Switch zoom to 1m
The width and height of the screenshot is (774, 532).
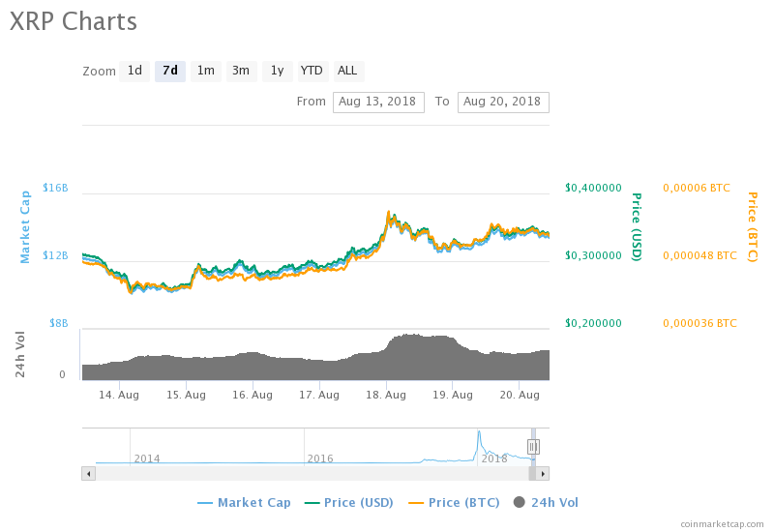(205, 71)
